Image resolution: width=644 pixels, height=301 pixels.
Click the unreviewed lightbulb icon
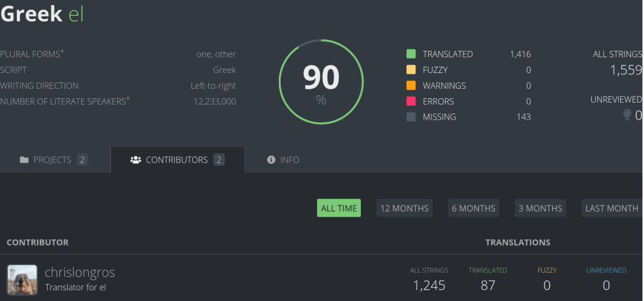[x=626, y=115]
